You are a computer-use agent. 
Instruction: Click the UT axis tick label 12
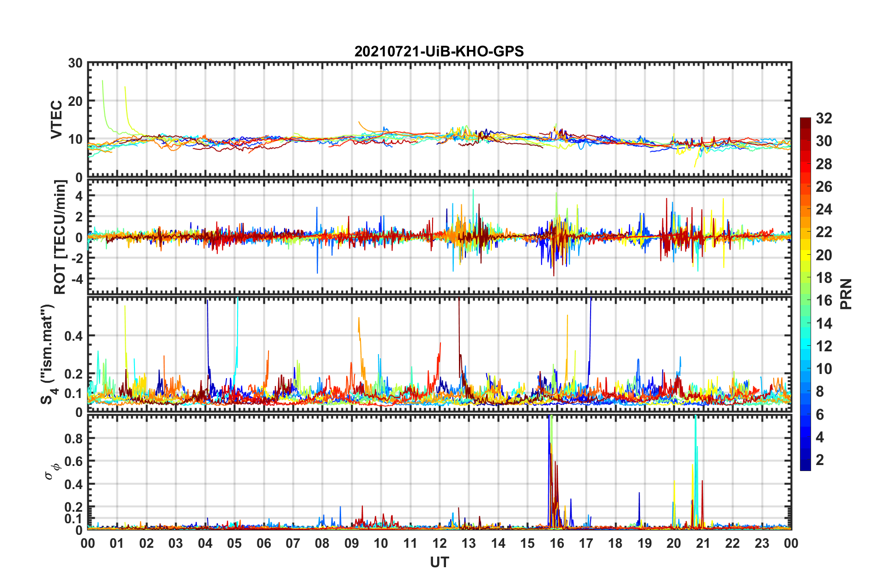[x=439, y=543]
